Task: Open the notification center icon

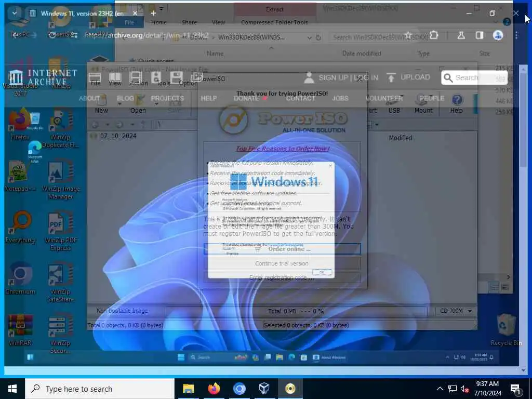Action: [x=516, y=389]
